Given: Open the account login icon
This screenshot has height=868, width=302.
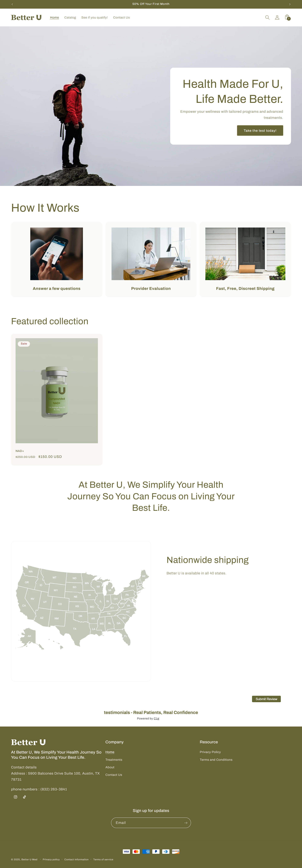Looking at the screenshot, I should 277,18.
